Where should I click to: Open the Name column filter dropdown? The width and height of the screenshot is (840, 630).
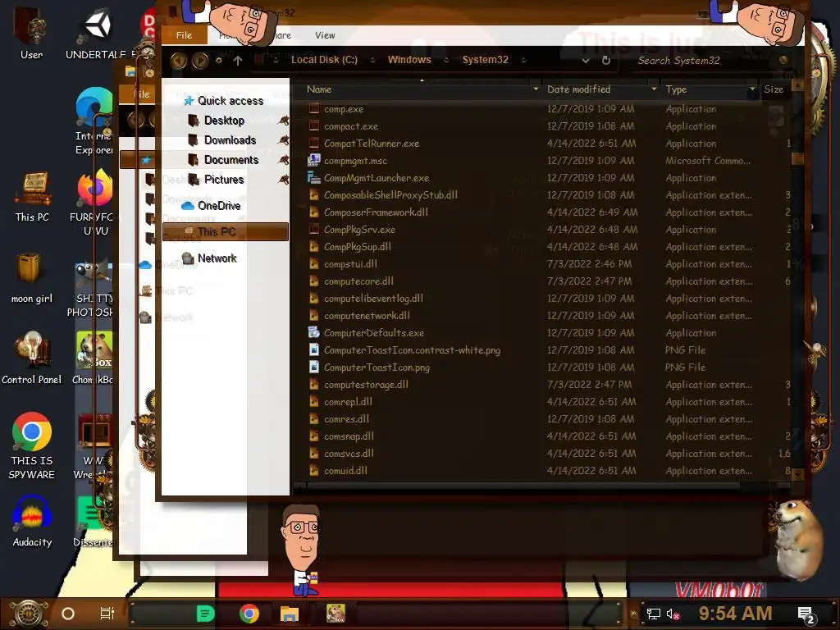[x=536, y=89]
